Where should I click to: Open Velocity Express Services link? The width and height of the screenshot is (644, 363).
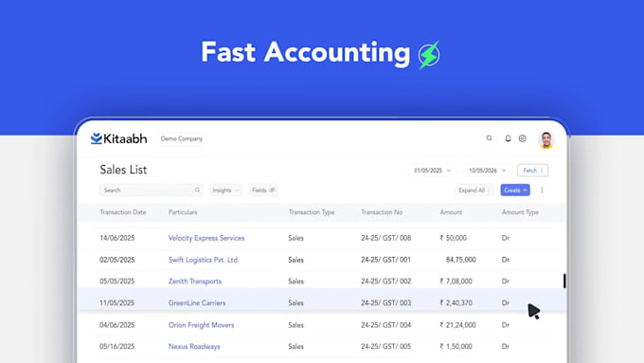coord(206,238)
